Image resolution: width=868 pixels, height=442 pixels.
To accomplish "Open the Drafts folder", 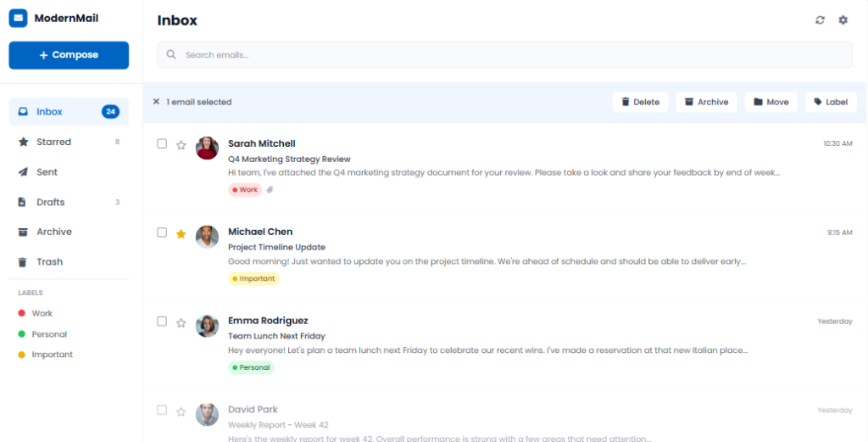I will click(x=69, y=202).
